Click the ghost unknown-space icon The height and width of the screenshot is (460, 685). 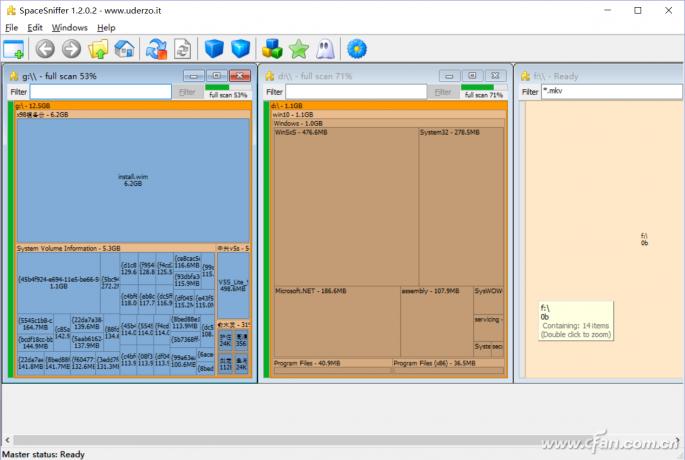coord(325,49)
